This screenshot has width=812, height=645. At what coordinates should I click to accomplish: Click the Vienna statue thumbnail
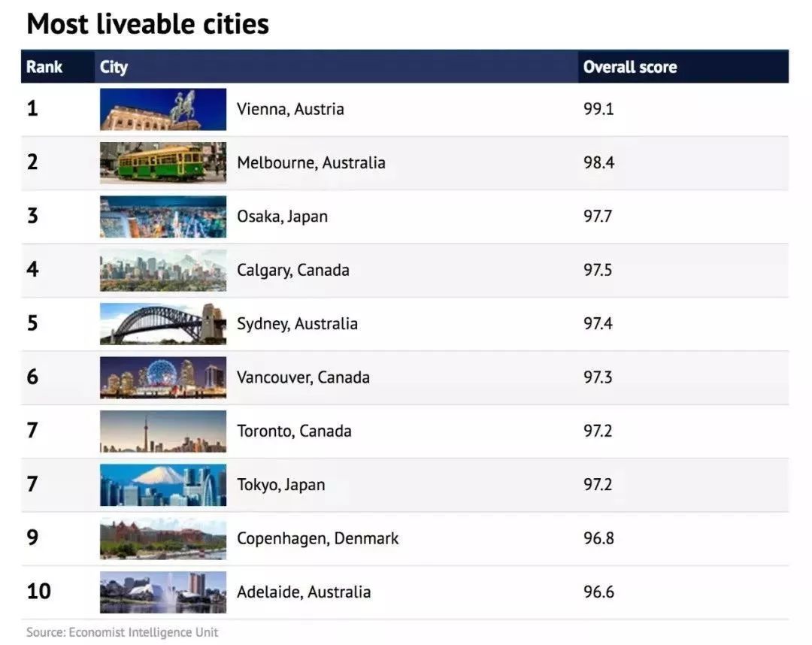coord(163,109)
